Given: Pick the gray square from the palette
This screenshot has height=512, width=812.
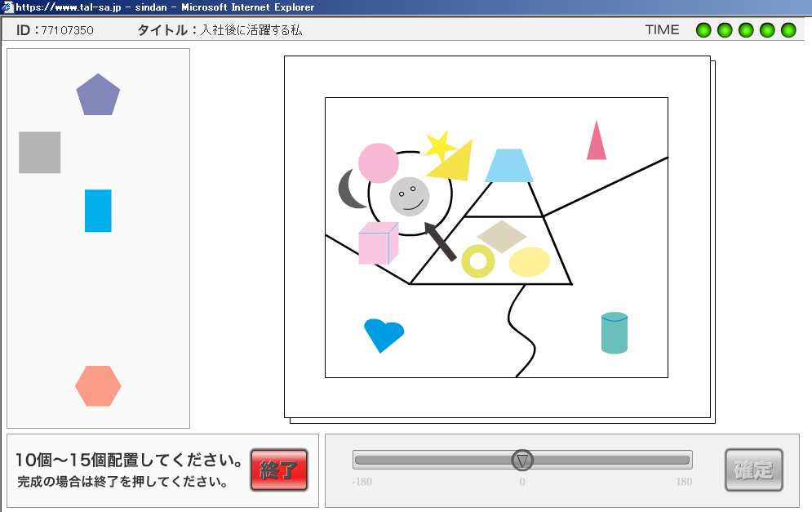Looking at the screenshot, I should [40, 153].
